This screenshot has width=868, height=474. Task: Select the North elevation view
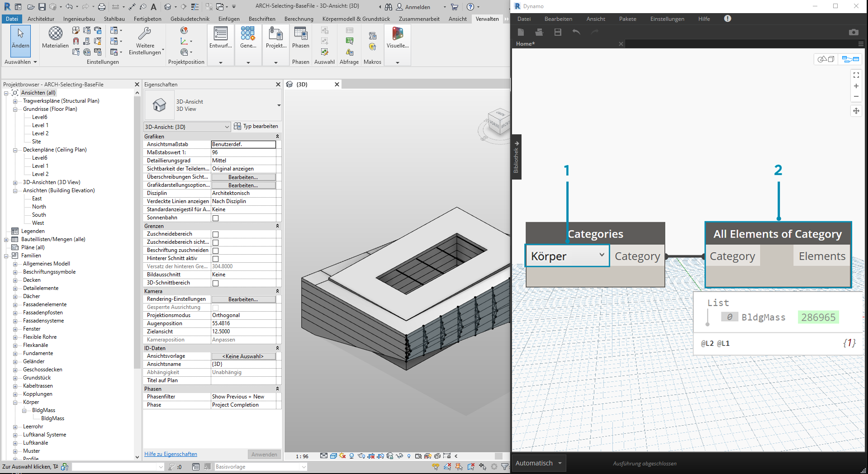tap(39, 207)
